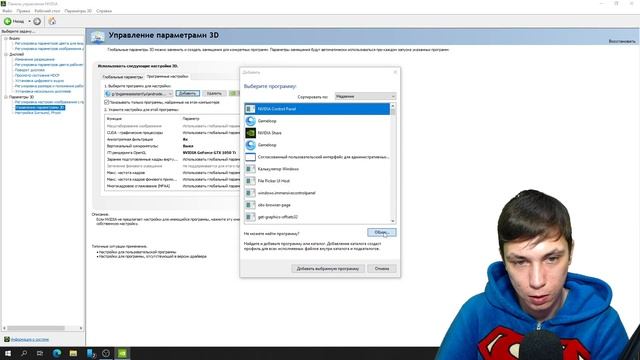Image resolution: width=640 pixels, height=360 pixels.
Task: Switch to NVIDIA Control Panel taskbar icon
Action: [122, 353]
